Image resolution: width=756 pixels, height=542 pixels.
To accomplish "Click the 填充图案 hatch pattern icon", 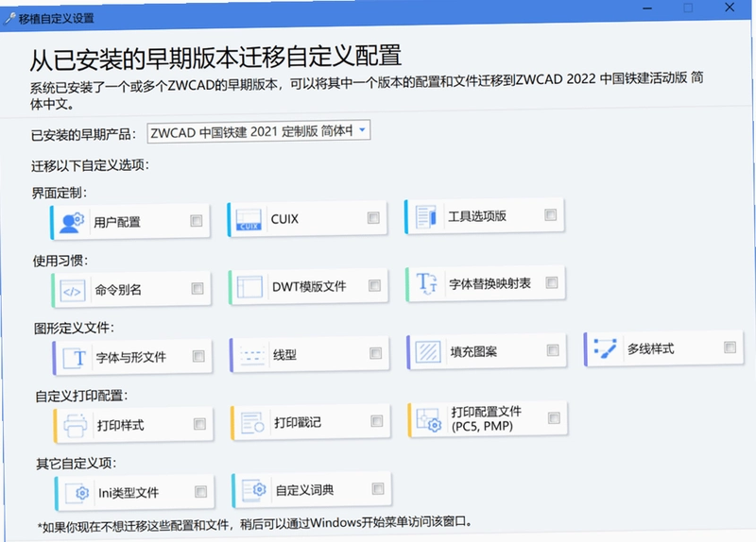I will tap(428, 352).
